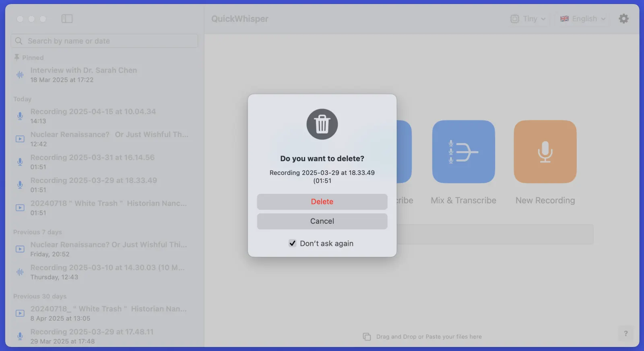Select Recording 2025-03-10 at 14.30.03
The height and width of the screenshot is (351, 644).
tap(104, 272)
